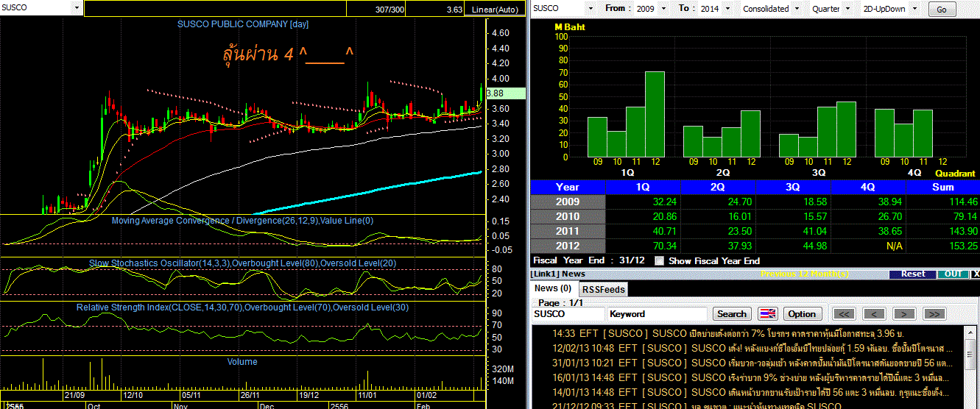
Task: Click the Slow Stochastics Oscillator label
Action: (244, 263)
